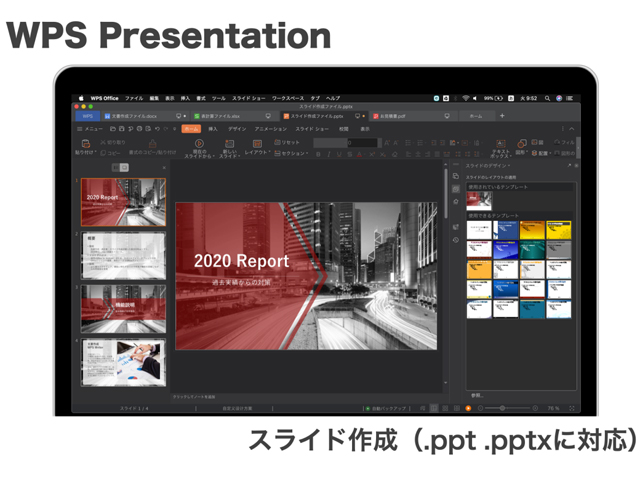
Task: Click the slide design icon on side strip
Action: [456, 189]
